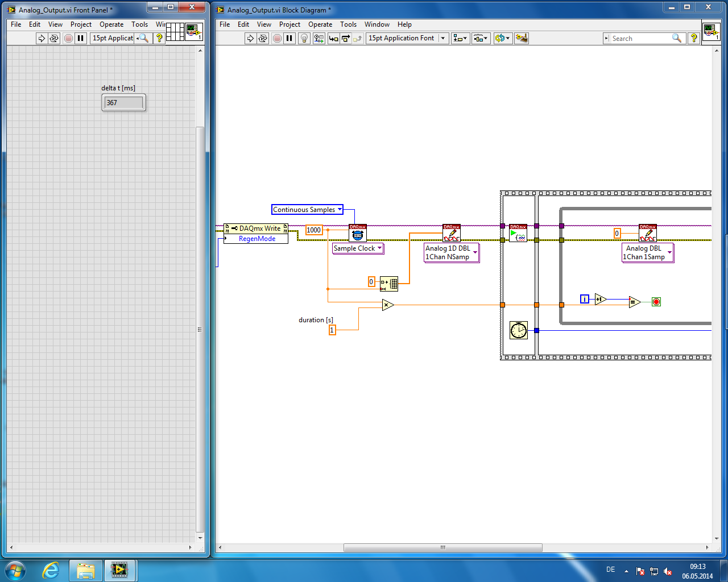Viewport: 728px width, 582px height.
Task: Click Run arrow in Block Diagram toolbar
Action: (250, 38)
